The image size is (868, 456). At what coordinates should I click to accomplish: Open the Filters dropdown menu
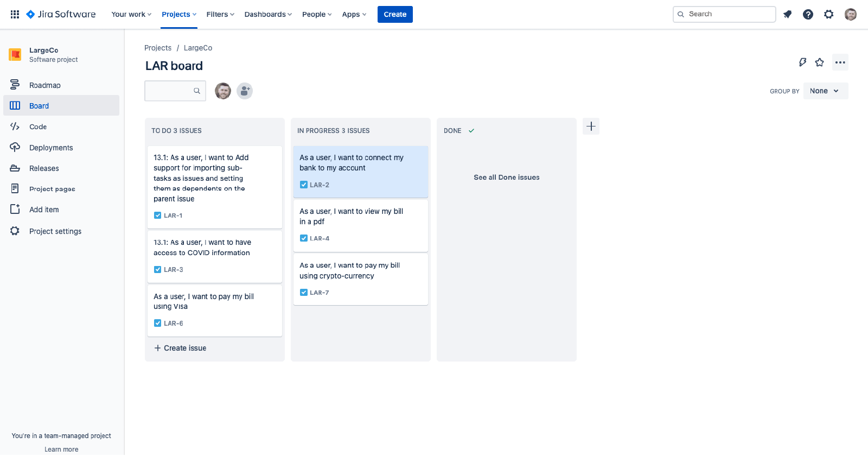click(220, 15)
